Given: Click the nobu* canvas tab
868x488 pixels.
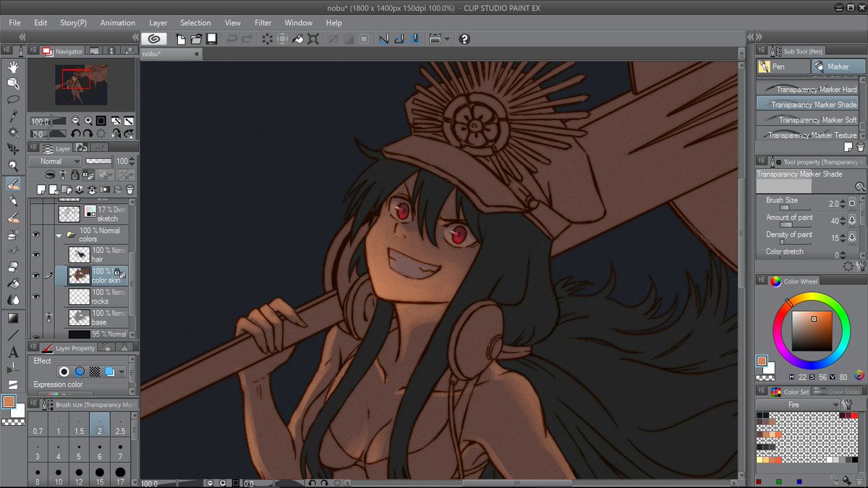Looking at the screenshot, I should tap(171, 53).
